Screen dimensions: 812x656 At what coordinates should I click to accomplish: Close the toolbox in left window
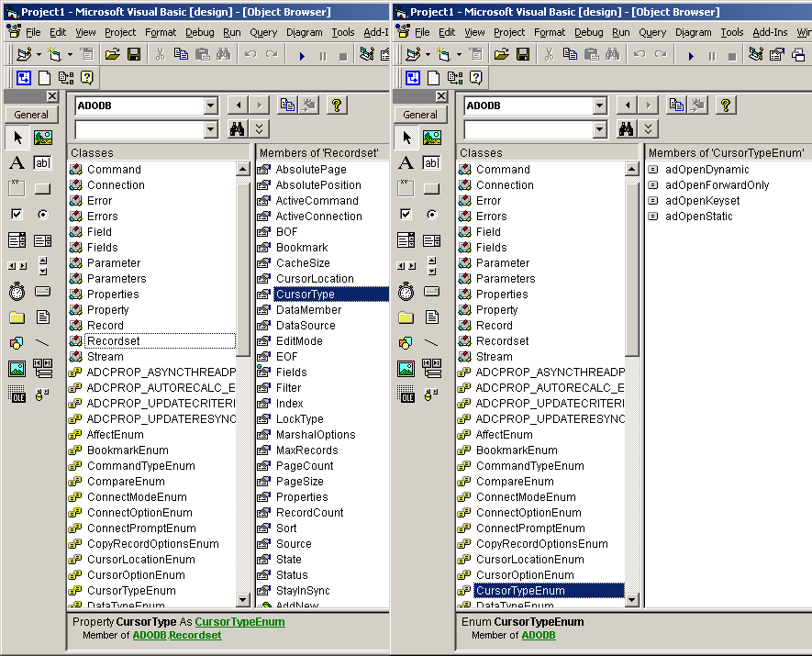point(52,96)
